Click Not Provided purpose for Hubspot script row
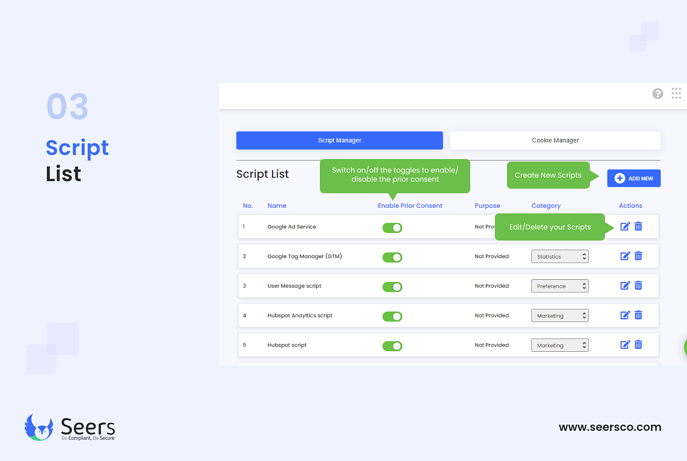 [x=492, y=345]
